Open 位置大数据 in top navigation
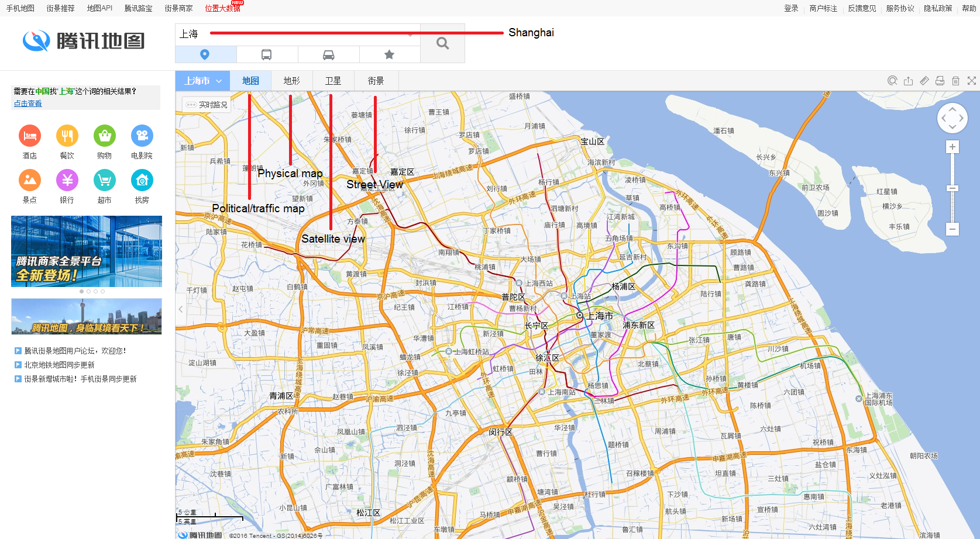The image size is (980, 539). click(x=223, y=8)
